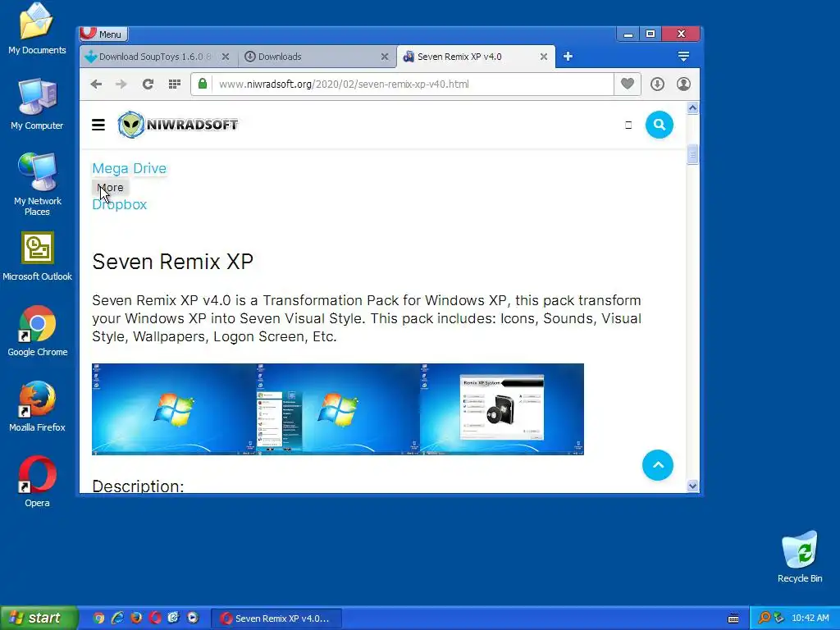The width and height of the screenshot is (840, 630).
Task: Open the user account icon
Action: 683,84
